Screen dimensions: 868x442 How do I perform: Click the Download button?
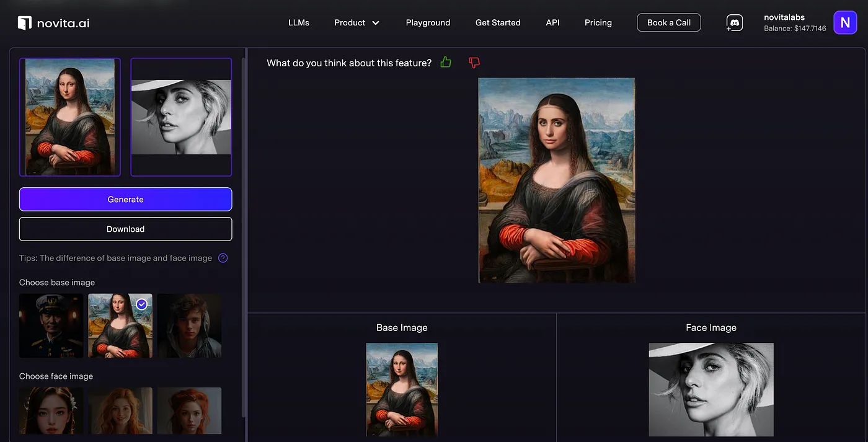pyautogui.click(x=126, y=229)
